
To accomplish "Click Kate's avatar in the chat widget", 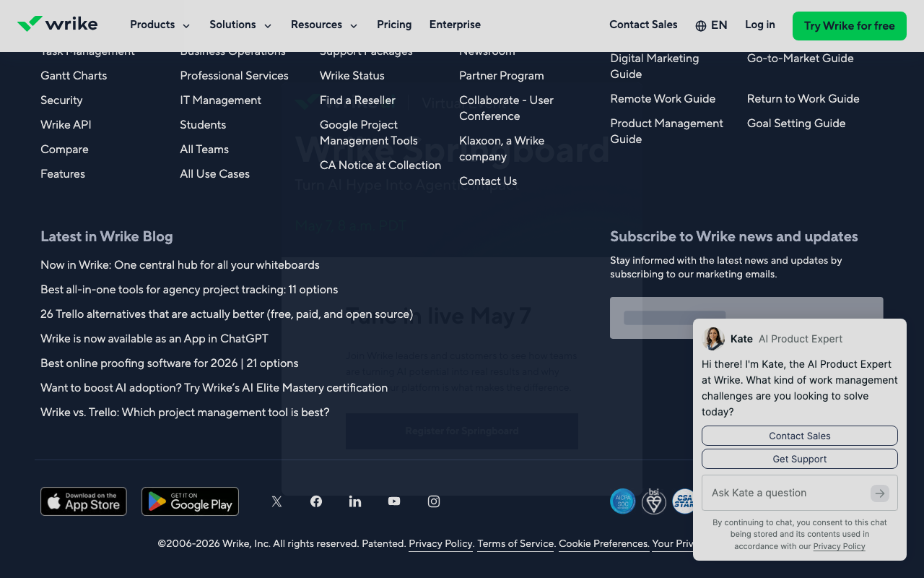I will (x=714, y=338).
